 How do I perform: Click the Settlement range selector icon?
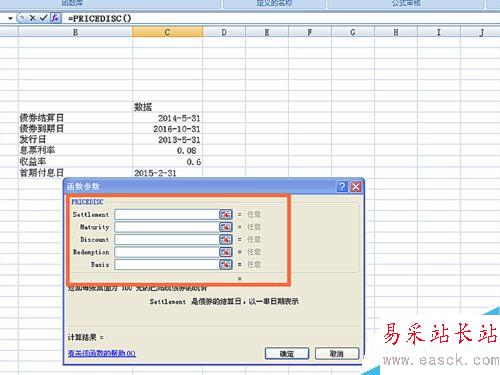[226, 214]
